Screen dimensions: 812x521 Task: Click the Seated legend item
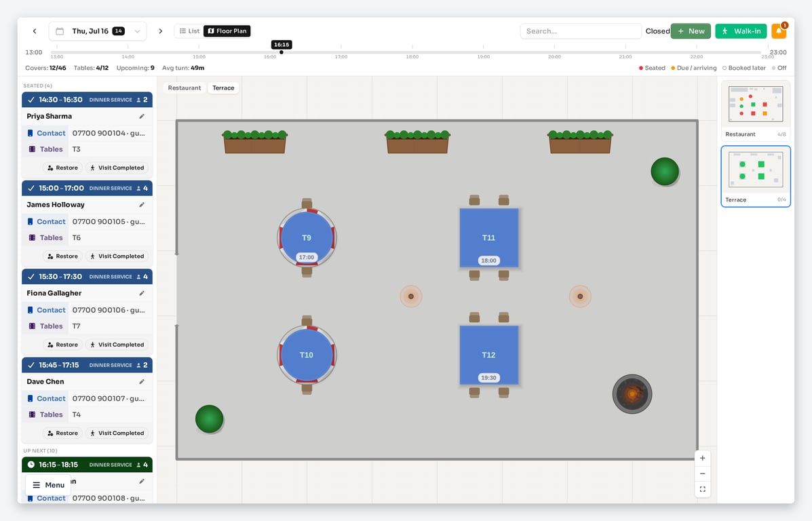point(652,68)
